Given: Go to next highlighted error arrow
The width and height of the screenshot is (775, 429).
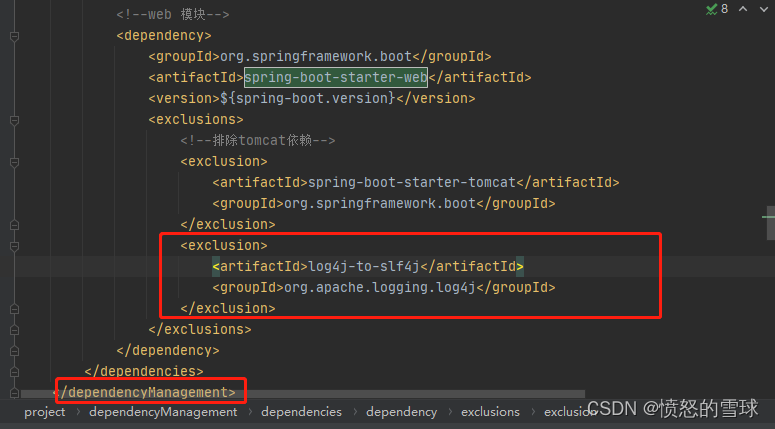Looking at the screenshot, I should click(x=764, y=9).
